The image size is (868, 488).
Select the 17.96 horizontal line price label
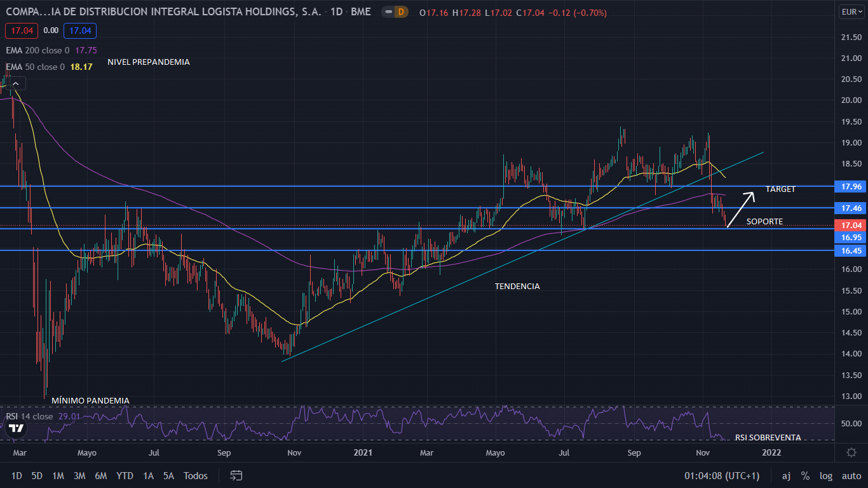tap(851, 186)
